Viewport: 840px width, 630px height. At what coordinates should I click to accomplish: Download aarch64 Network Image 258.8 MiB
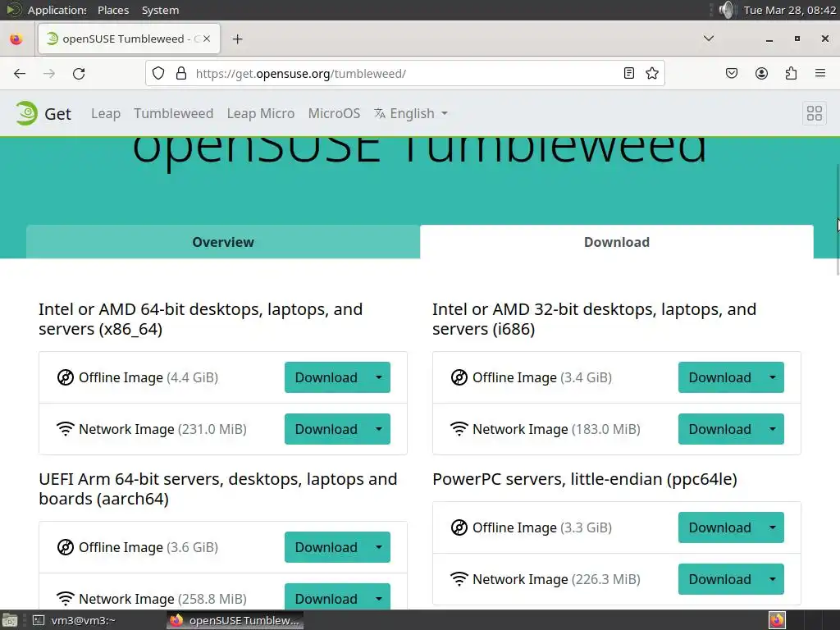pos(326,596)
